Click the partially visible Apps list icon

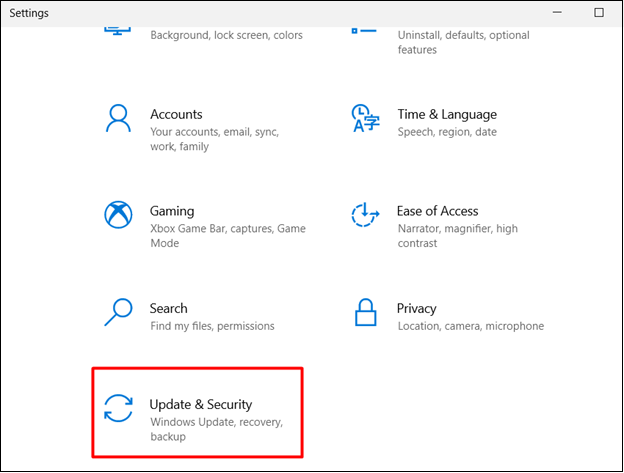tap(363, 31)
